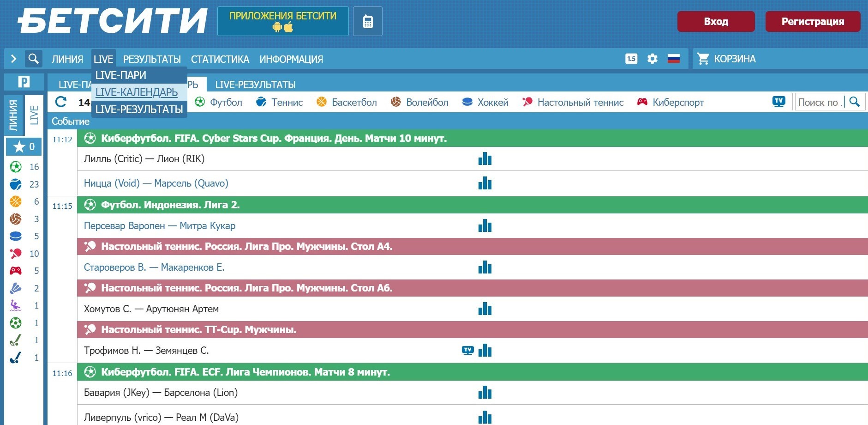The image size is (868, 425).
Task: Select the sidebar dark blue stick-and-ball icon
Action: pyautogui.click(x=16, y=358)
